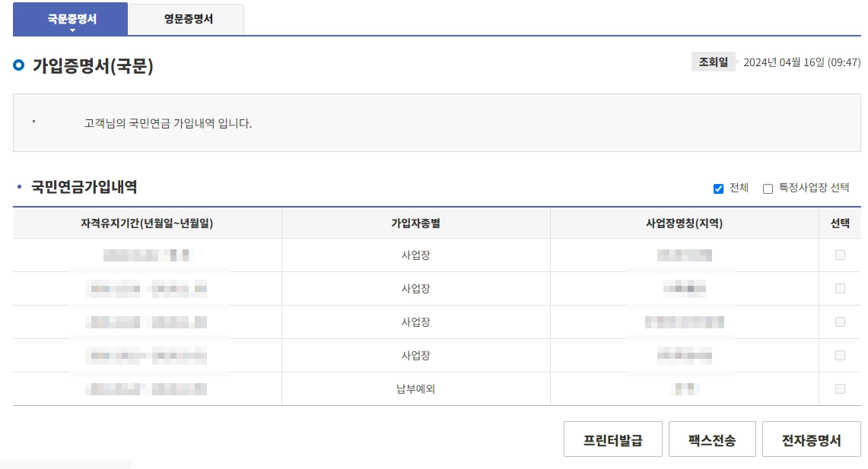Click the circle bullet icon beside 가입증명서(국문)
Screen dimensions: 868x469
click(x=19, y=65)
